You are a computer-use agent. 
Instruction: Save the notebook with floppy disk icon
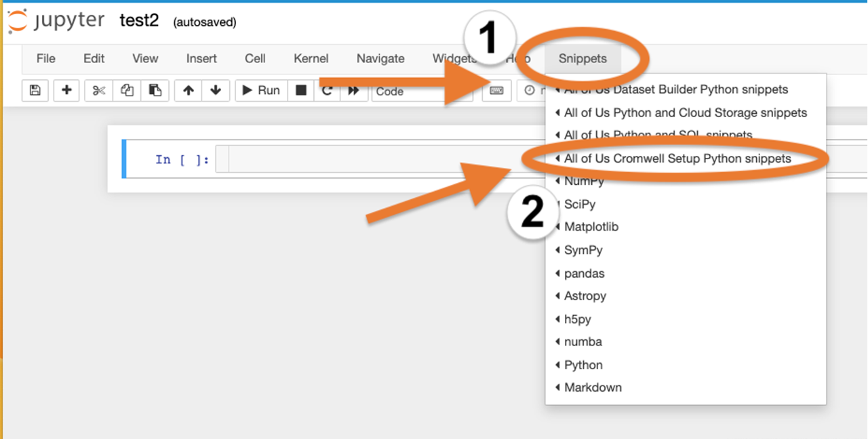[35, 90]
